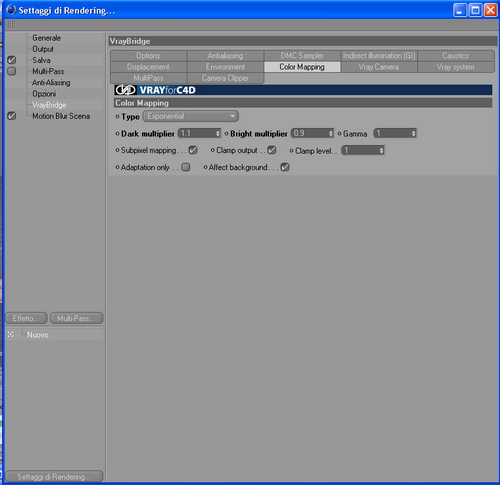
Task: Click the Color Mapping section header
Action: coord(303,103)
